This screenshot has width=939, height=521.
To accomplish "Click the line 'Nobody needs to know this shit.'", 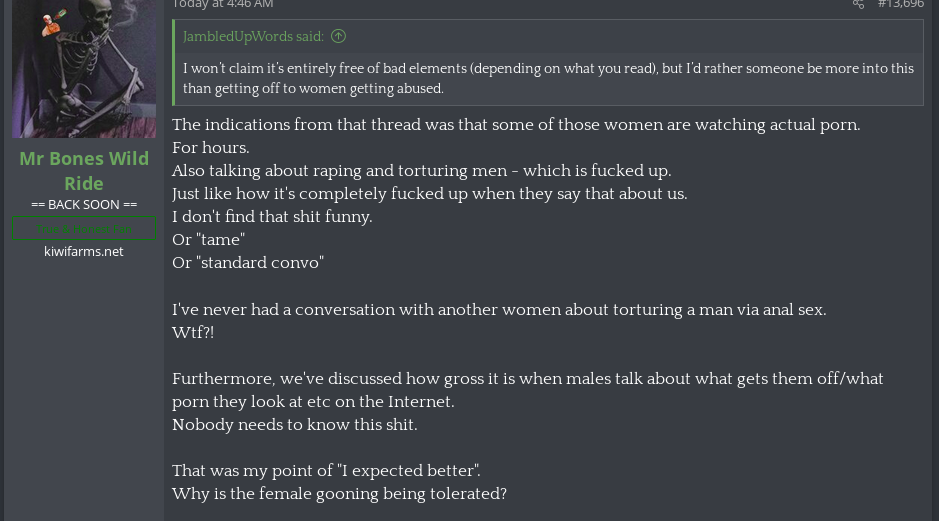I will [x=295, y=425].
